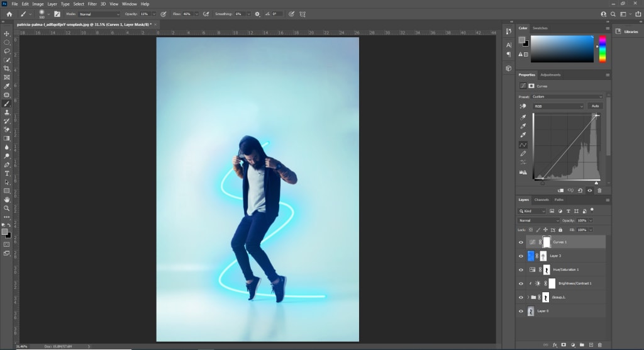The image size is (644, 350).
Task: Click the fx layer style icon
Action: coord(555,345)
